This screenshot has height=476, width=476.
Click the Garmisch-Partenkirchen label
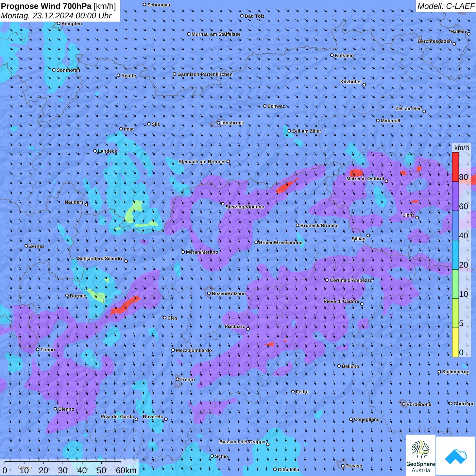pyautogui.click(x=205, y=74)
